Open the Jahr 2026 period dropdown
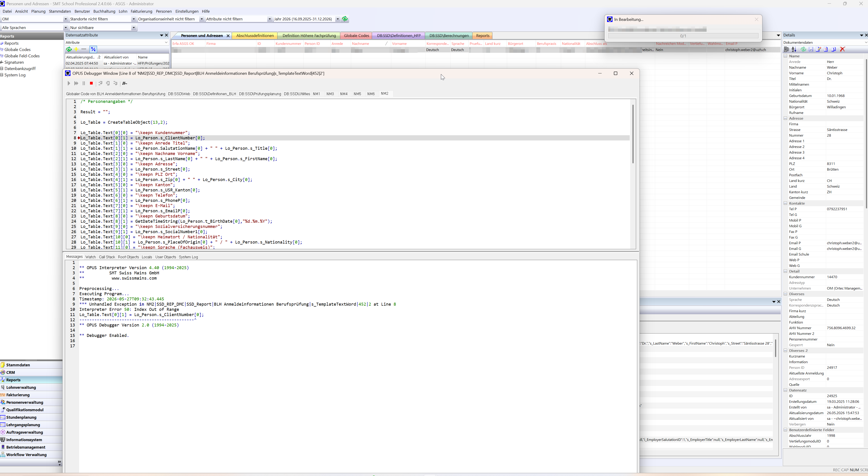Screen dimensions: 868x476 pyautogui.click(x=338, y=19)
